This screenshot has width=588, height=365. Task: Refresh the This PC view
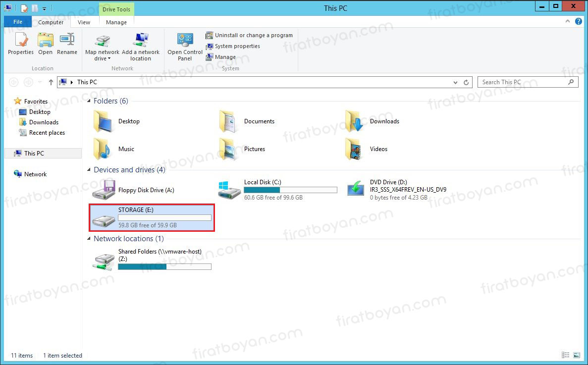tap(466, 82)
